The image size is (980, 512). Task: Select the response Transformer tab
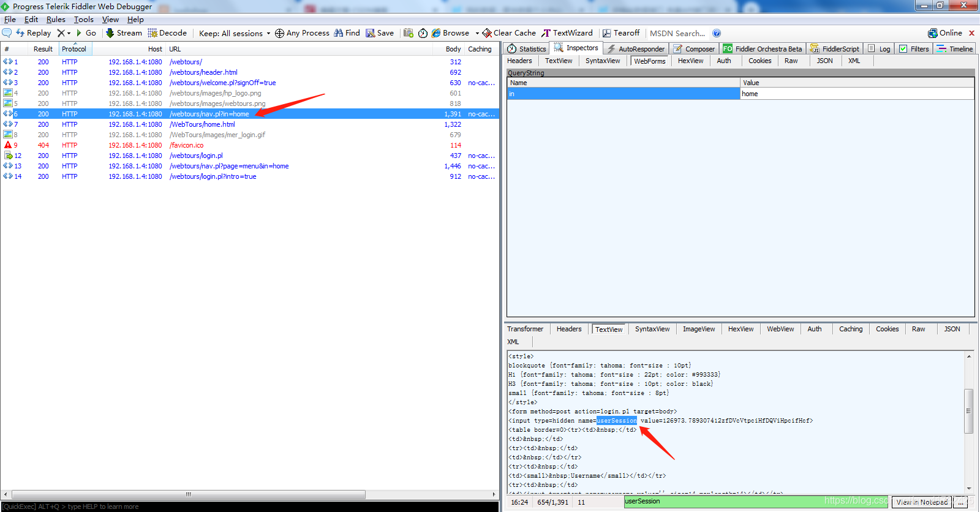[x=525, y=329]
